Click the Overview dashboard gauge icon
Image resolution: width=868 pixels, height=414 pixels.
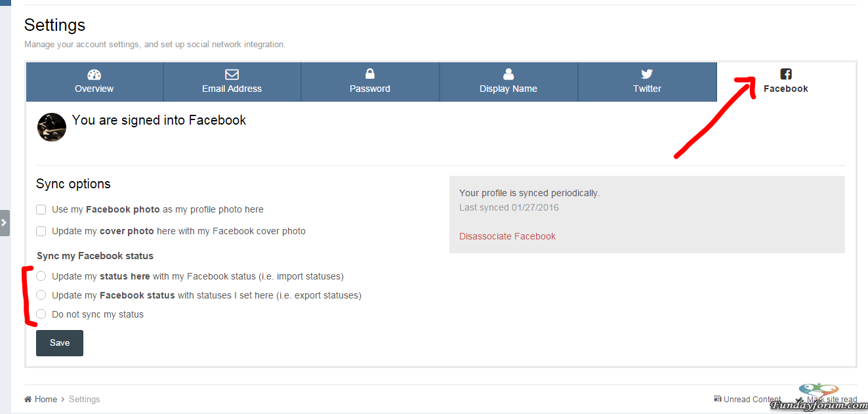coord(94,74)
